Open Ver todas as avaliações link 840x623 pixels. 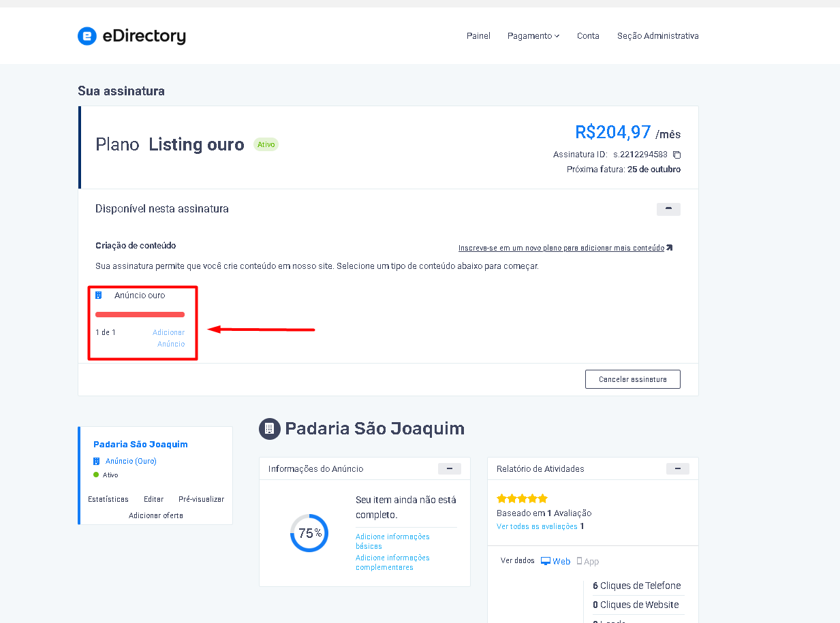click(538, 526)
